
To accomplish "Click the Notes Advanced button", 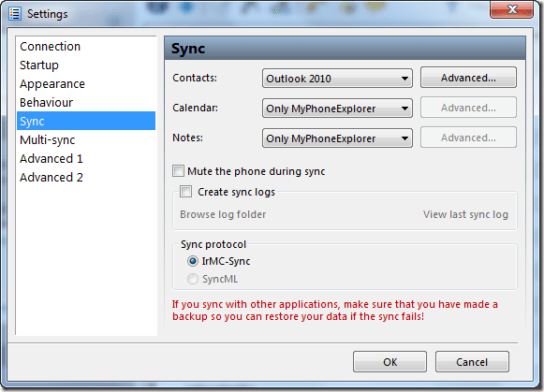I will [468, 138].
